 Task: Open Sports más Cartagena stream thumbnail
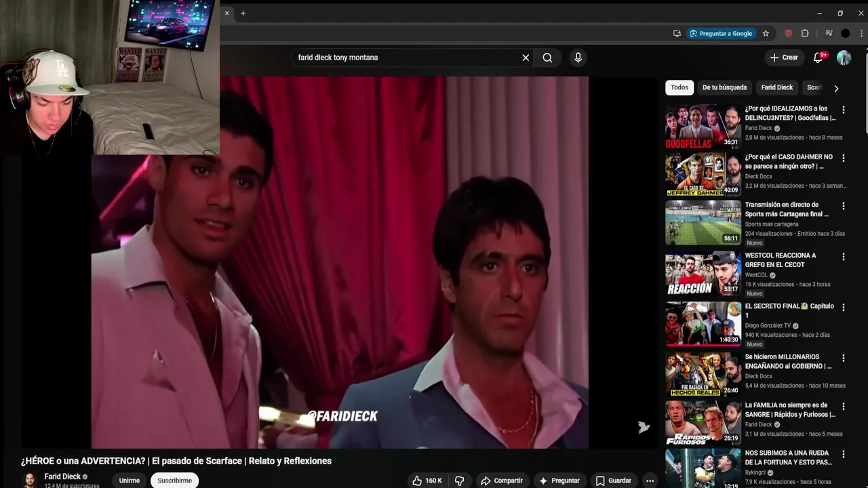[x=703, y=222]
